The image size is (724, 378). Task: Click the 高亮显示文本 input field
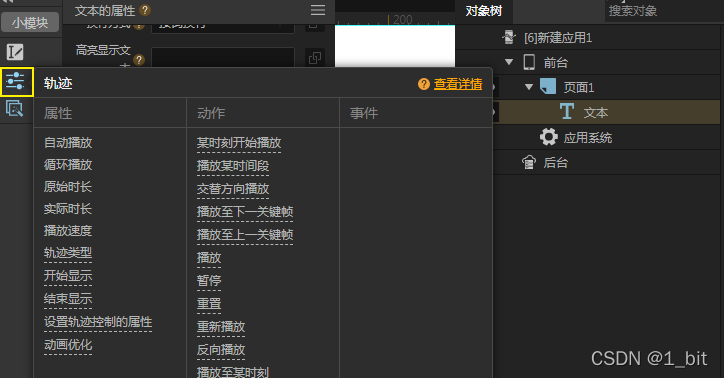pos(223,58)
